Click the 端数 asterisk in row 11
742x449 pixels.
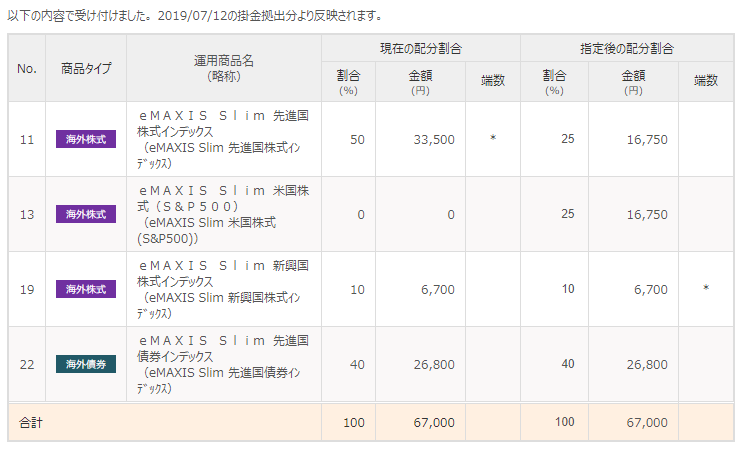tap(493, 138)
